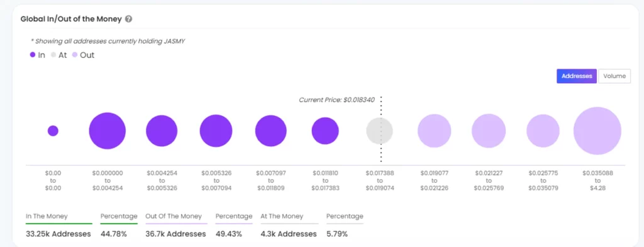Click the $0.017388 to $0.019074 range label

click(x=380, y=181)
